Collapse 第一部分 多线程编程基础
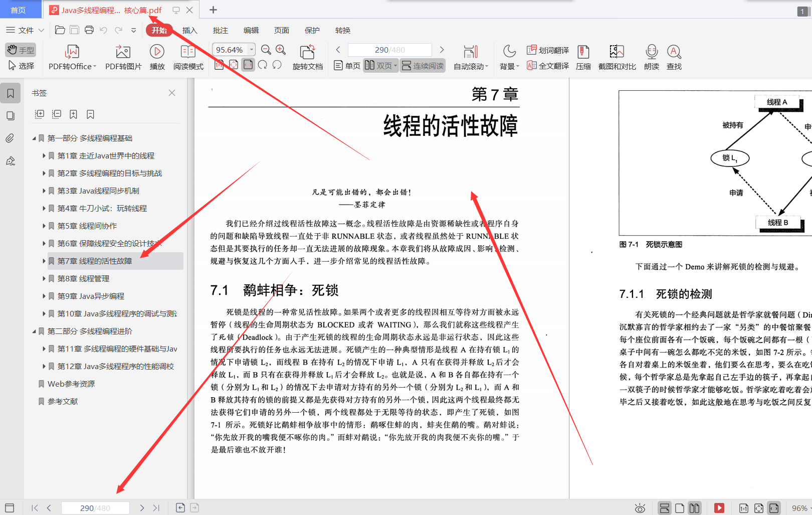812x515 pixels. [x=34, y=138]
